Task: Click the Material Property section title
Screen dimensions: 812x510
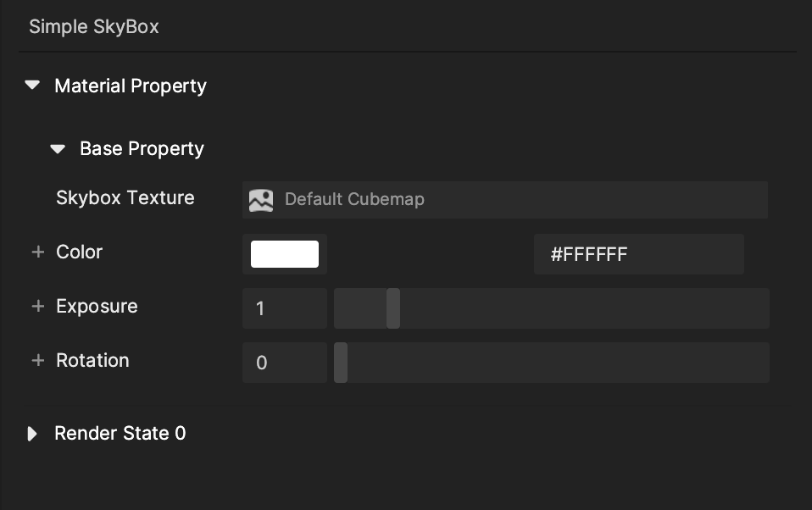Action: [x=131, y=86]
